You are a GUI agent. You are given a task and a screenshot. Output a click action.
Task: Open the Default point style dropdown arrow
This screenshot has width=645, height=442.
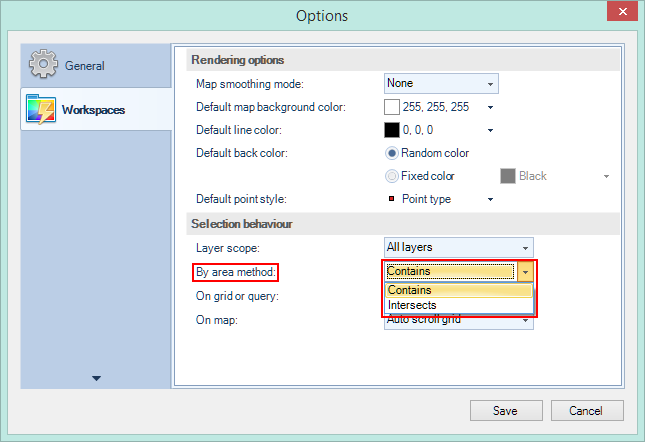coord(490,199)
